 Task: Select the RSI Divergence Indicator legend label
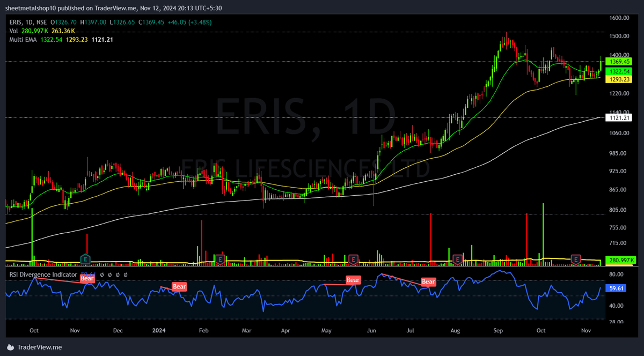click(43, 274)
